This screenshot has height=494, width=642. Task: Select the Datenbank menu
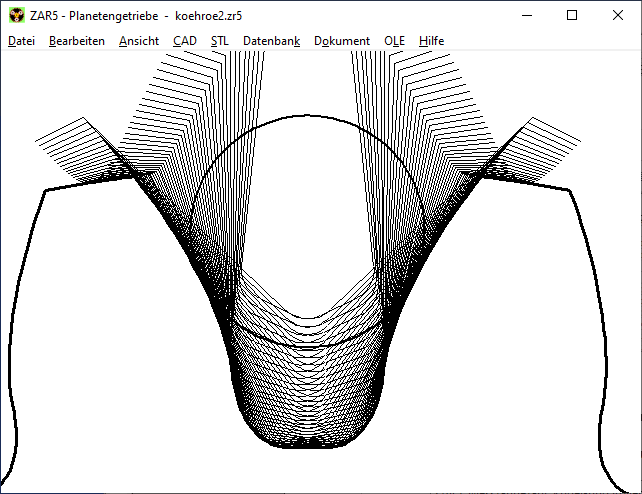tap(271, 41)
